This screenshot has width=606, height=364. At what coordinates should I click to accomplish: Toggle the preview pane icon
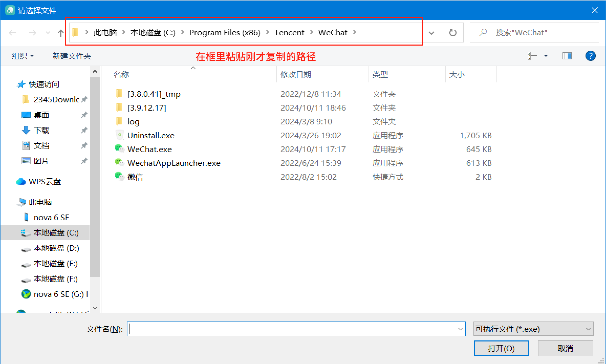pos(567,56)
